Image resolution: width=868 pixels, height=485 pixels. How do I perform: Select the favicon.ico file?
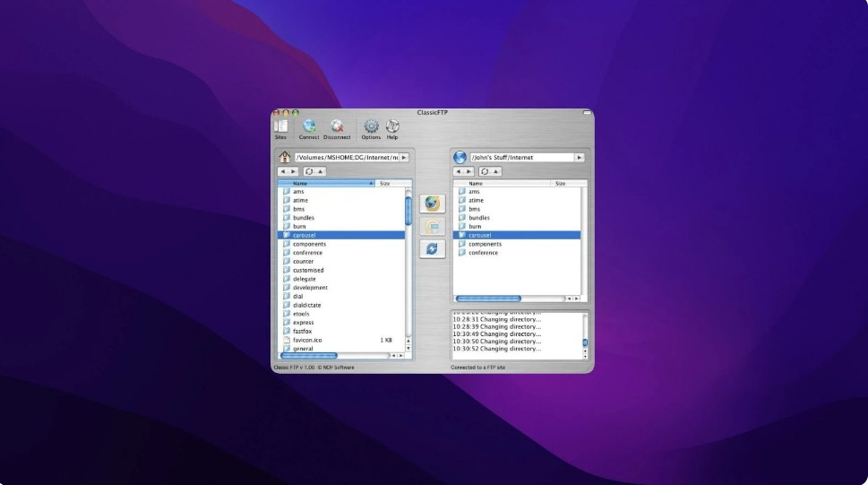[341, 341]
